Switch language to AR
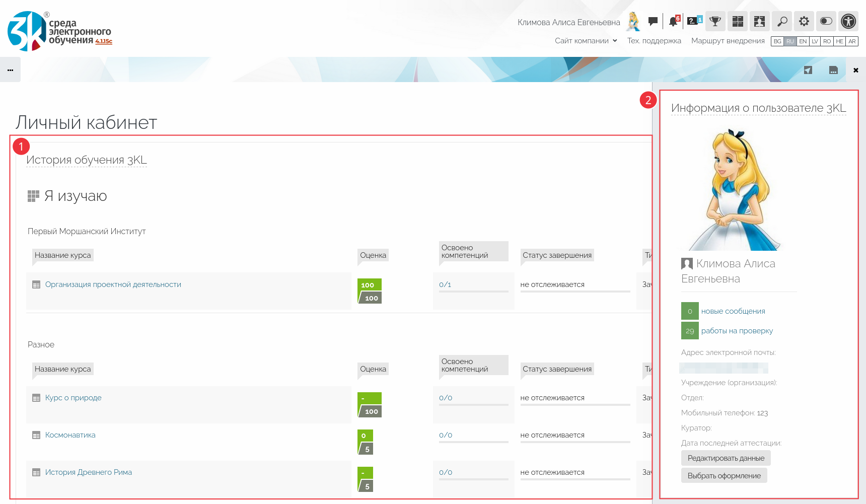Image resolution: width=866 pixels, height=504 pixels. point(852,41)
